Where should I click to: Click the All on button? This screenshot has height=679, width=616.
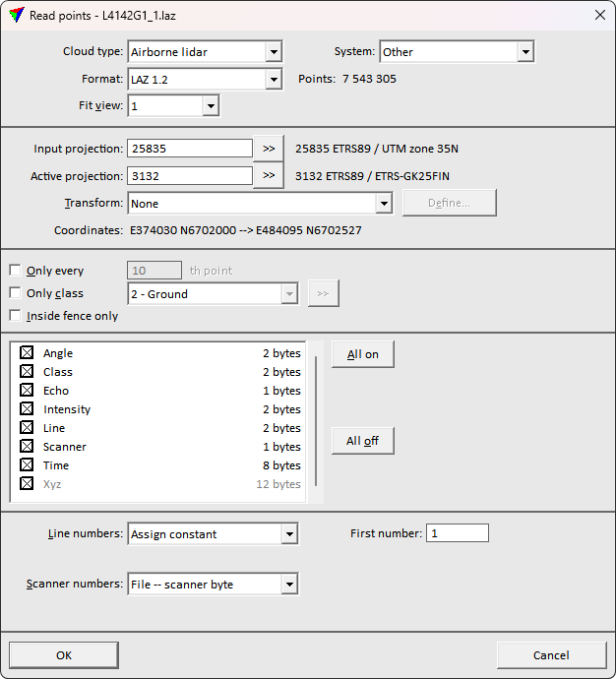[x=363, y=354]
